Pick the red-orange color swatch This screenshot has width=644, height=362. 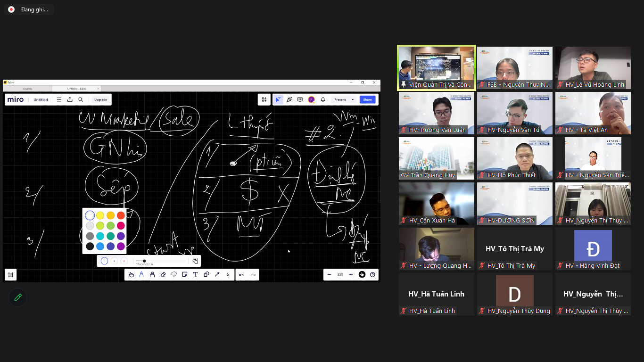(121, 215)
